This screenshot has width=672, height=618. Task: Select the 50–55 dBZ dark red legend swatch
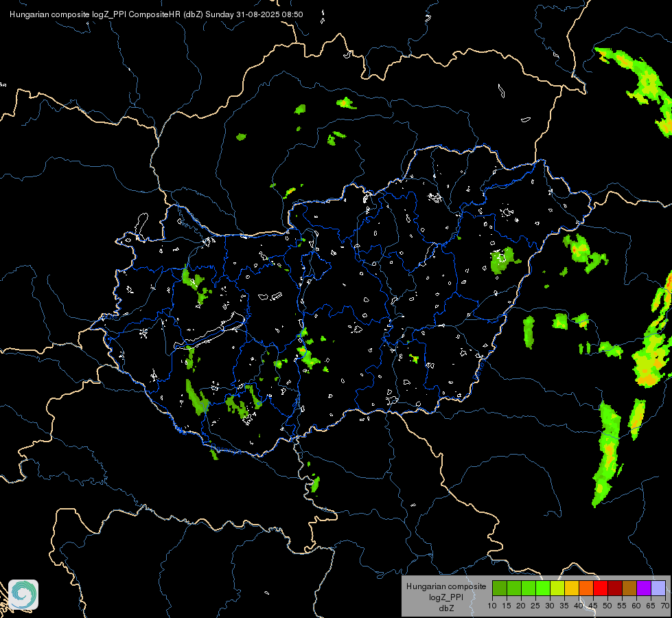point(615,588)
